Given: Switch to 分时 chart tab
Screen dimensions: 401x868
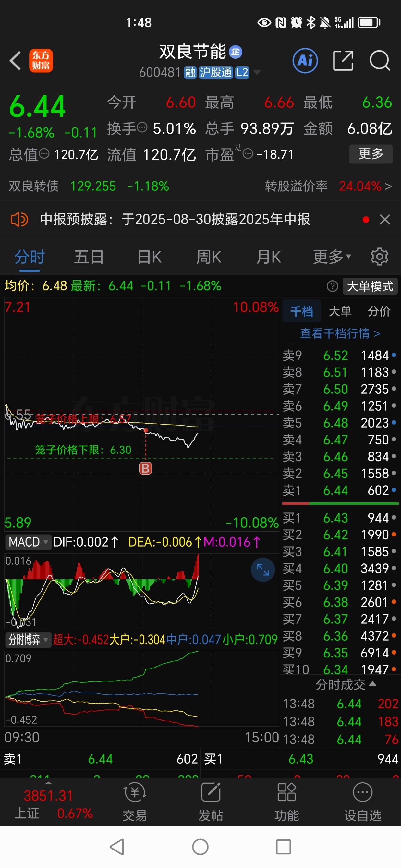Looking at the screenshot, I should 30,257.
